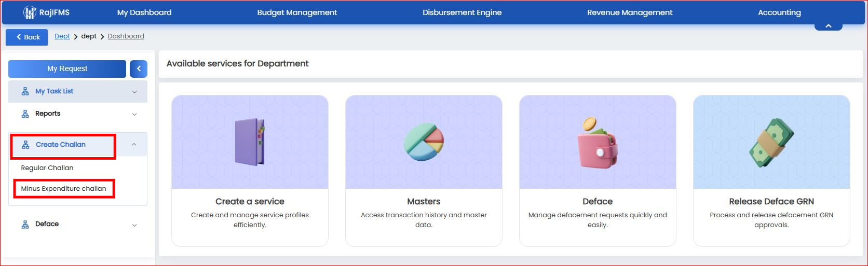Click 'Process and release defacement GRN approvals' text
Screen dimensions: 868x266
[771, 220]
